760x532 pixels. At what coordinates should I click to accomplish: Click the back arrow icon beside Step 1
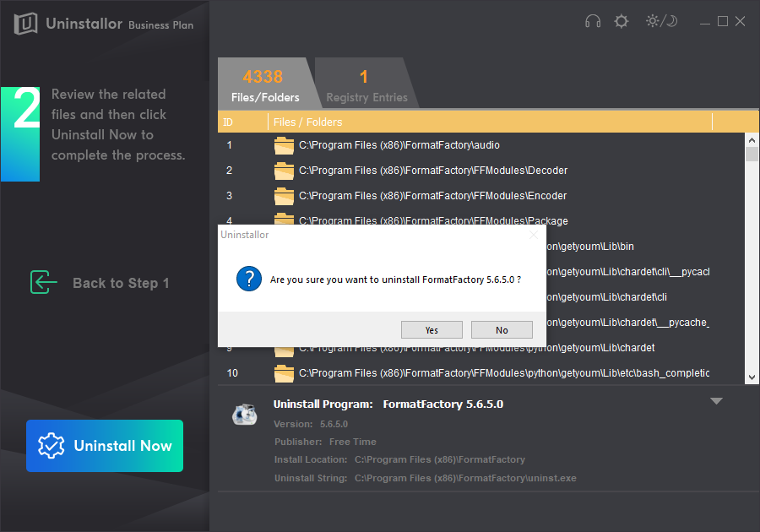[44, 282]
